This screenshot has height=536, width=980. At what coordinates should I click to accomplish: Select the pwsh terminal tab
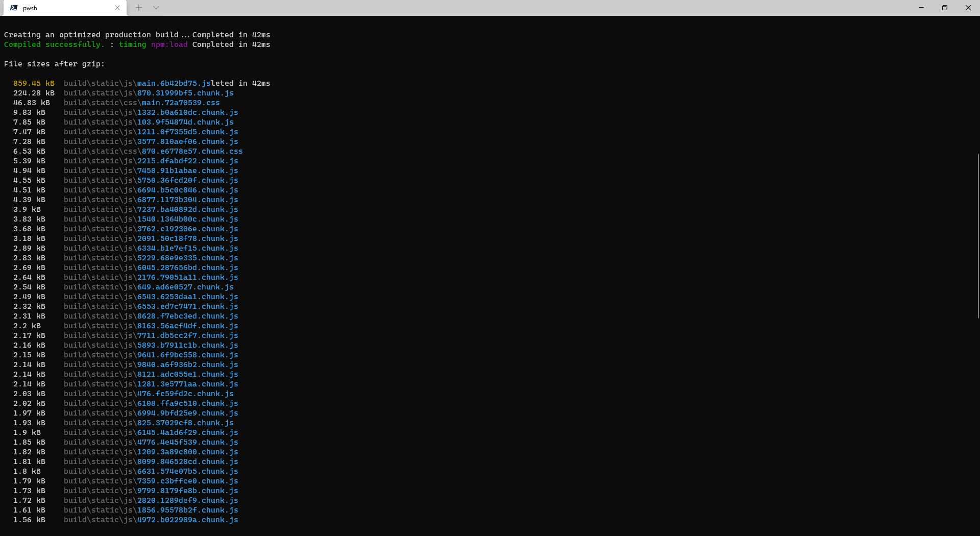point(64,8)
